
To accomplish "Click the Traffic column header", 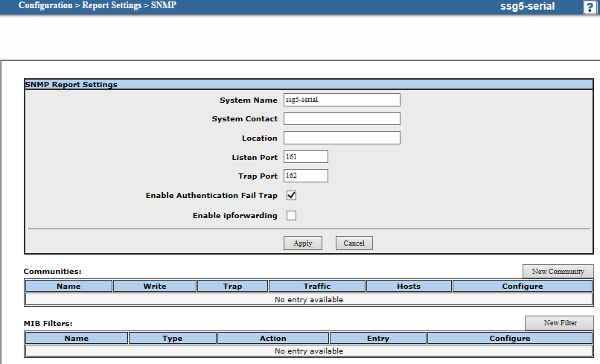I will pyautogui.click(x=317, y=286).
